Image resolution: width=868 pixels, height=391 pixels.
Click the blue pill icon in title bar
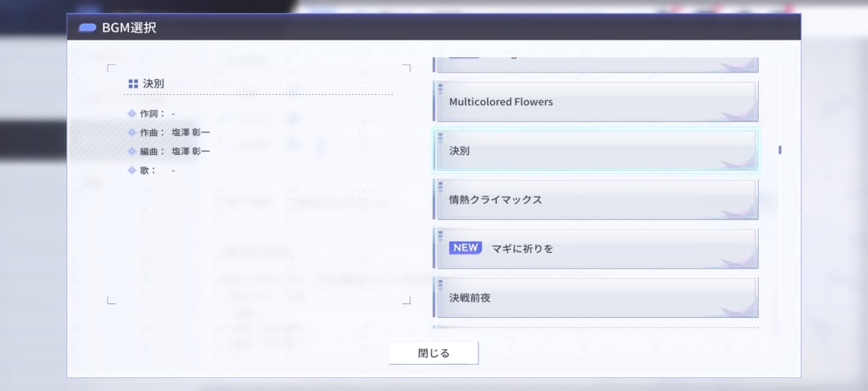click(88, 28)
